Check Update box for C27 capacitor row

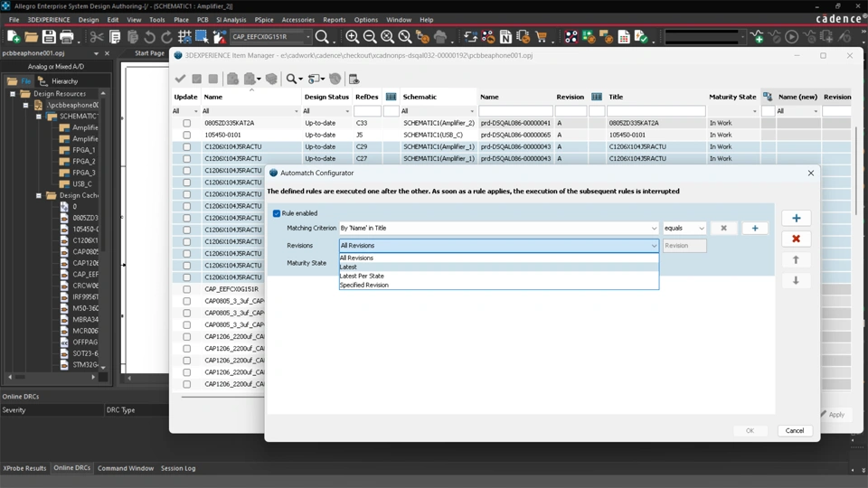(186, 159)
